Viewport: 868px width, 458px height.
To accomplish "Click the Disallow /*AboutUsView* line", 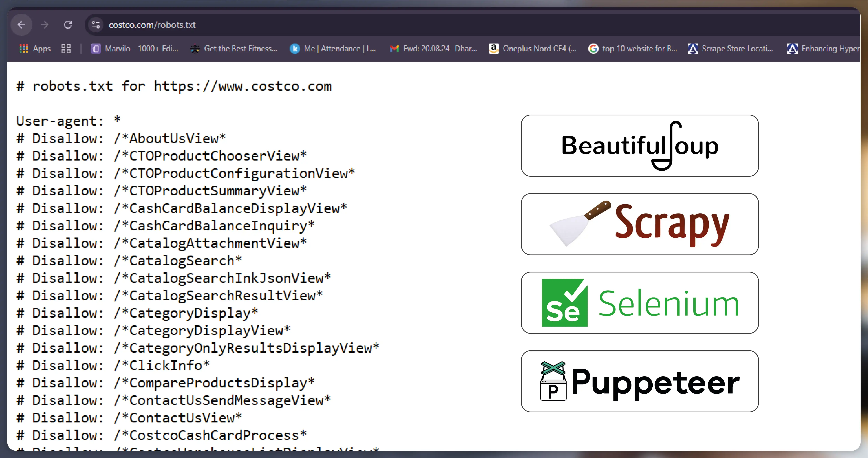I will coord(121,139).
